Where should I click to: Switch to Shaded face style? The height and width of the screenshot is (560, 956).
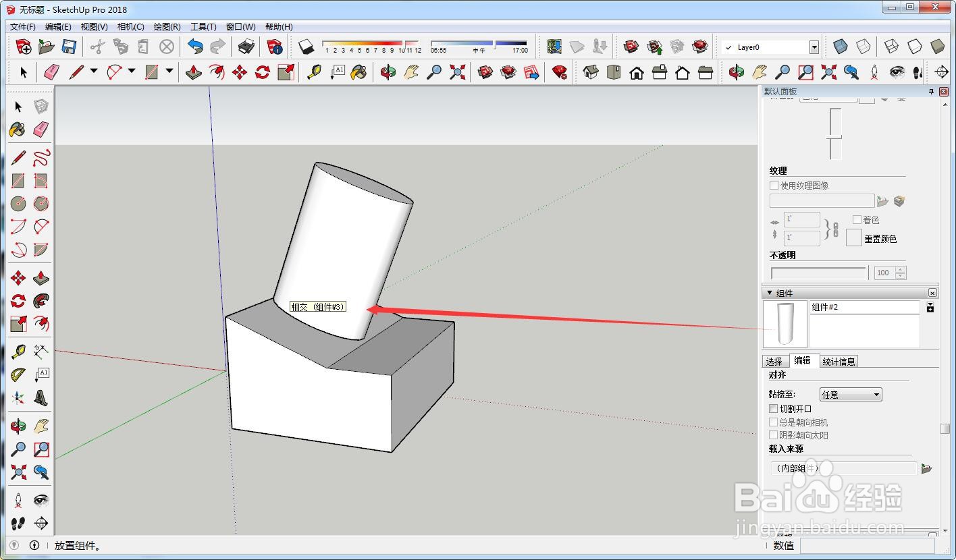click(938, 47)
